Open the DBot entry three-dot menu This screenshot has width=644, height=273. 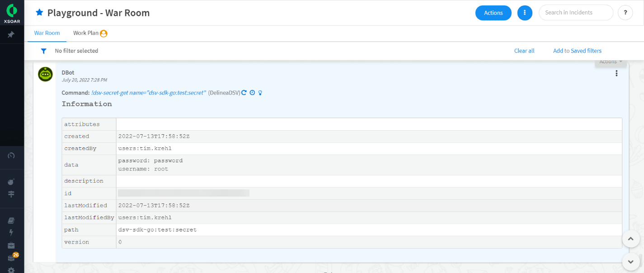[x=616, y=73]
